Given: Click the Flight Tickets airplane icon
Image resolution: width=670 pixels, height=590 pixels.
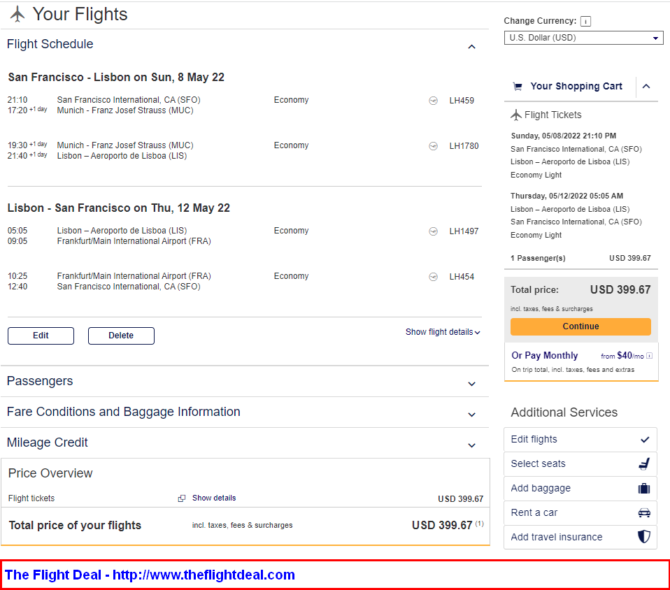Looking at the screenshot, I should pyautogui.click(x=516, y=115).
